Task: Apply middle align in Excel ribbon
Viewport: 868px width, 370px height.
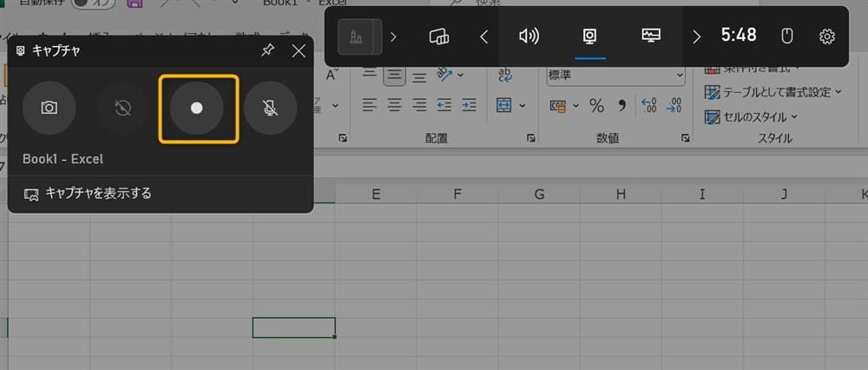Action: click(395, 75)
